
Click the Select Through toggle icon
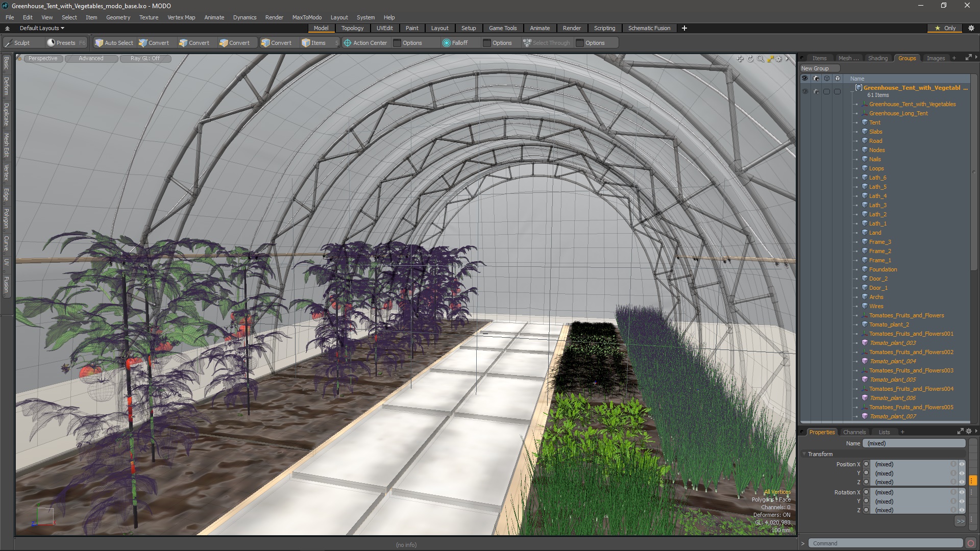coord(528,42)
